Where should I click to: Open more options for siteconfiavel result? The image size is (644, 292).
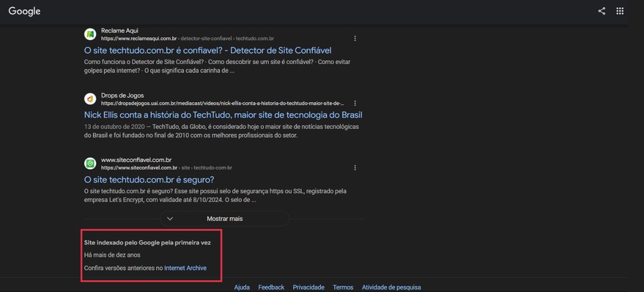coord(355,168)
